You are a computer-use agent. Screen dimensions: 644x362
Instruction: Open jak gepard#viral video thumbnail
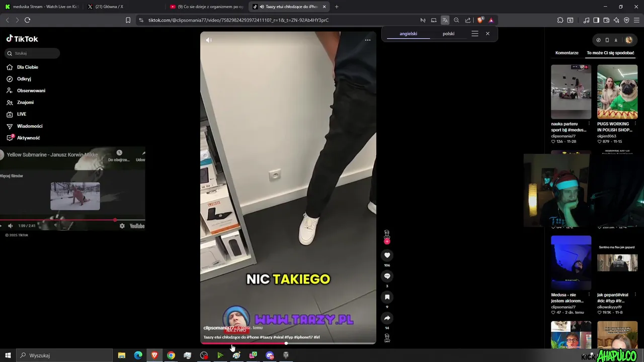coord(617,262)
